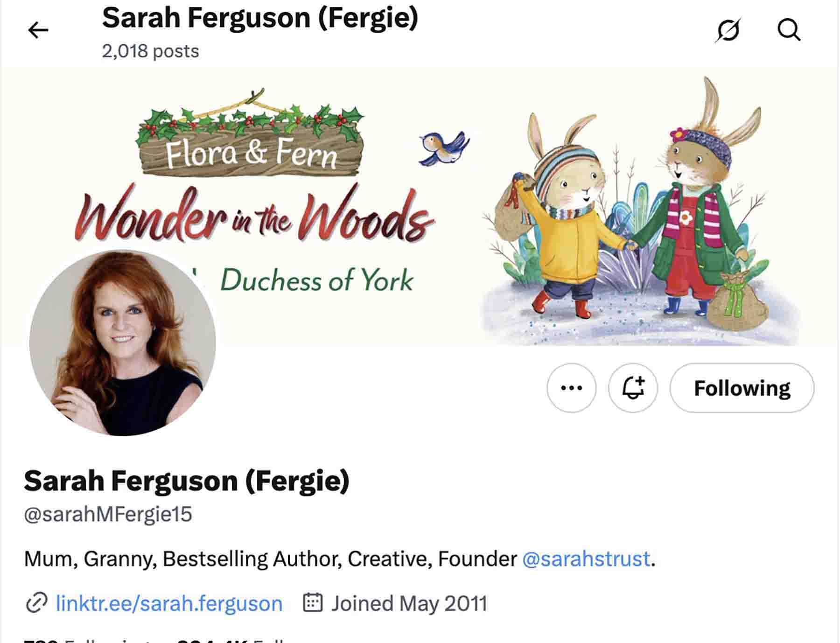Screen dimensions: 840x643
Task: Click the @sarahMFergie15 handle
Action: click(x=108, y=514)
